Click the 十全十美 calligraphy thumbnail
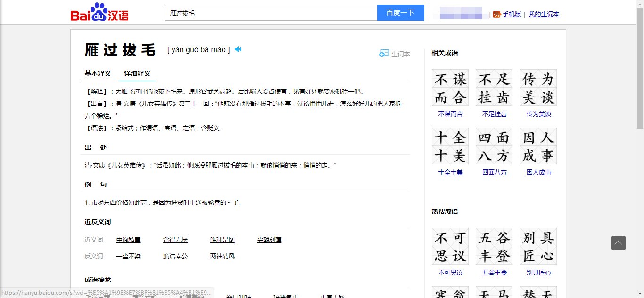 pos(450,145)
